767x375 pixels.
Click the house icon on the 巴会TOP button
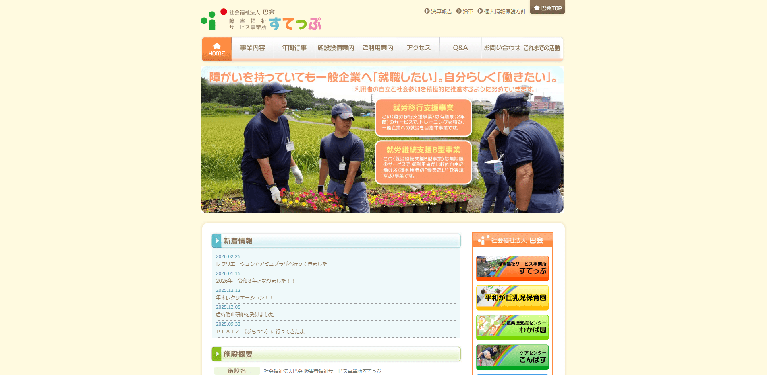pos(537,8)
